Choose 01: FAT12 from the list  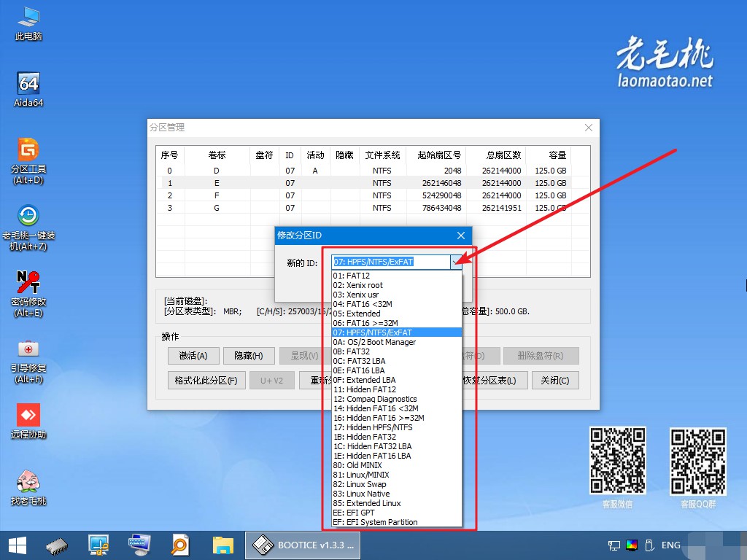pos(397,276)
